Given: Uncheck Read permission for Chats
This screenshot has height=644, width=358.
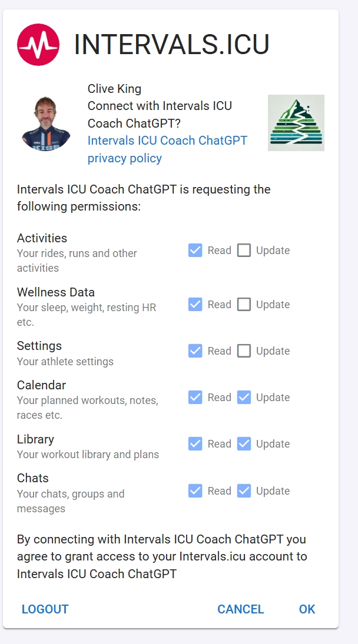Looking at the screenshot, I should pos(195,490).
